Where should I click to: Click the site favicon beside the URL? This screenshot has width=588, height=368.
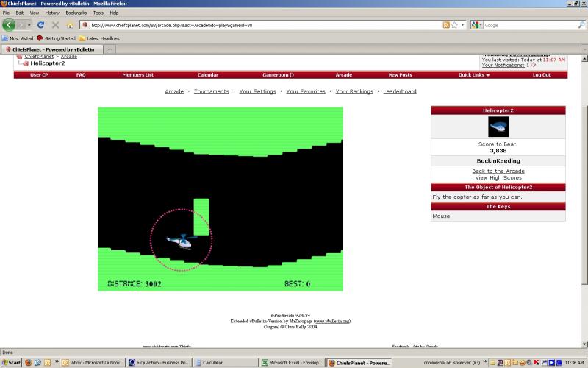[85, 25]
